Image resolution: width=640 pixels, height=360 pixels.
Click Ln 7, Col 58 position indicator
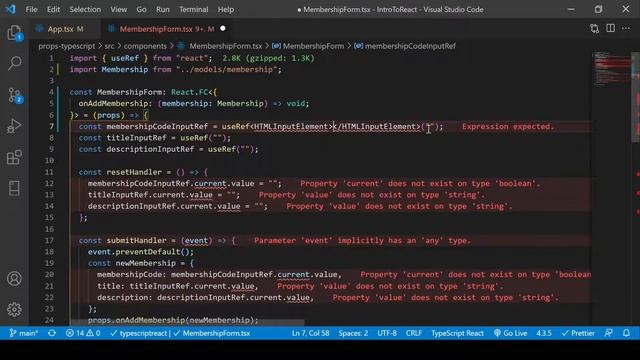point(310,333)
